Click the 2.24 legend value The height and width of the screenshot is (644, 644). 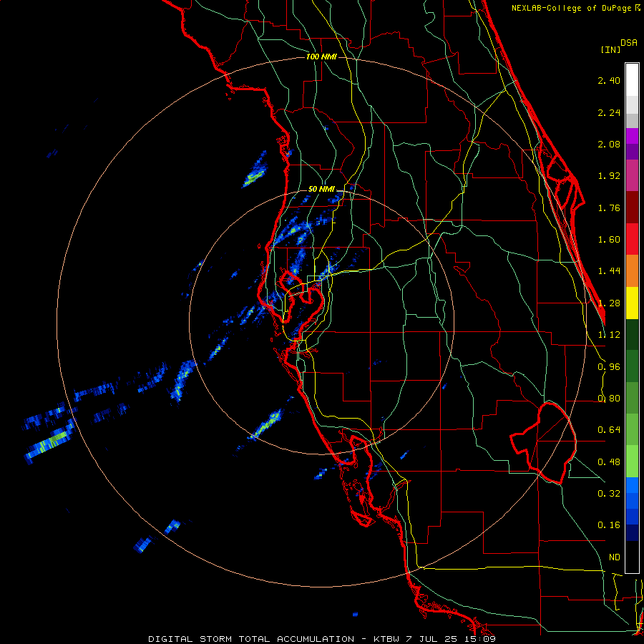(x=609, y=112)
